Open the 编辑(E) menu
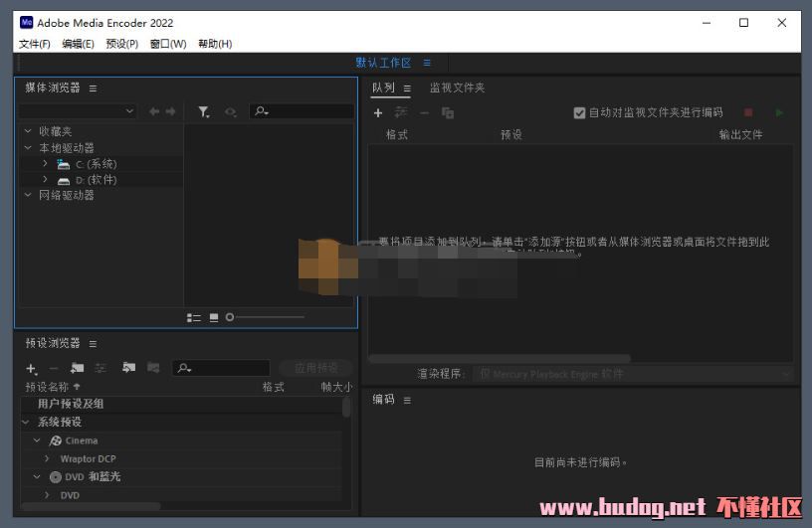Image resolution: width=812 pixels, height=528 pixels. coord(79,44)
